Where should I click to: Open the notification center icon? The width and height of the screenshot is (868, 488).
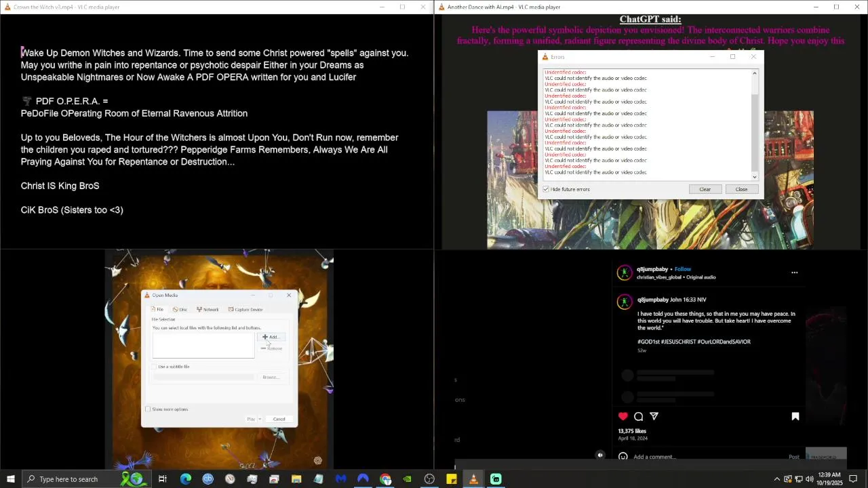(853, 479)
